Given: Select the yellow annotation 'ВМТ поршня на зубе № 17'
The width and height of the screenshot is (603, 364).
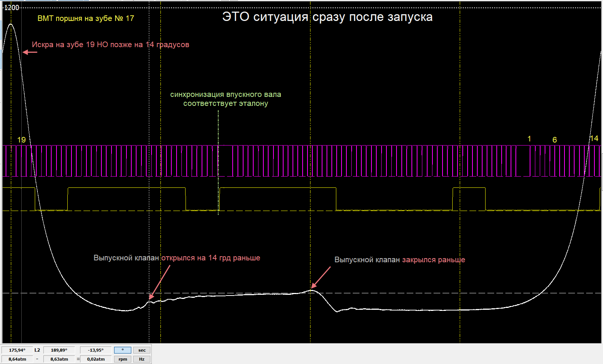Looking at the screenshot, I should click(86, 18).
